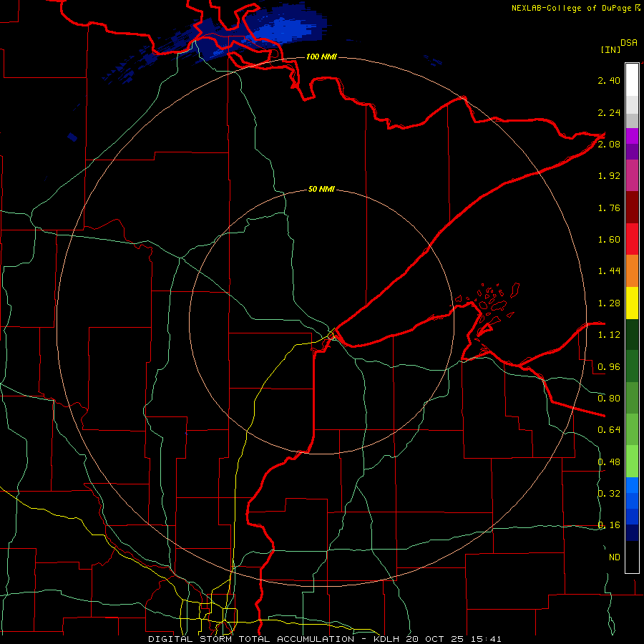The width and height of the screenshot is (644, 644).
Task: Click the 1.28 legend value
Action: [x=609, y=303]
